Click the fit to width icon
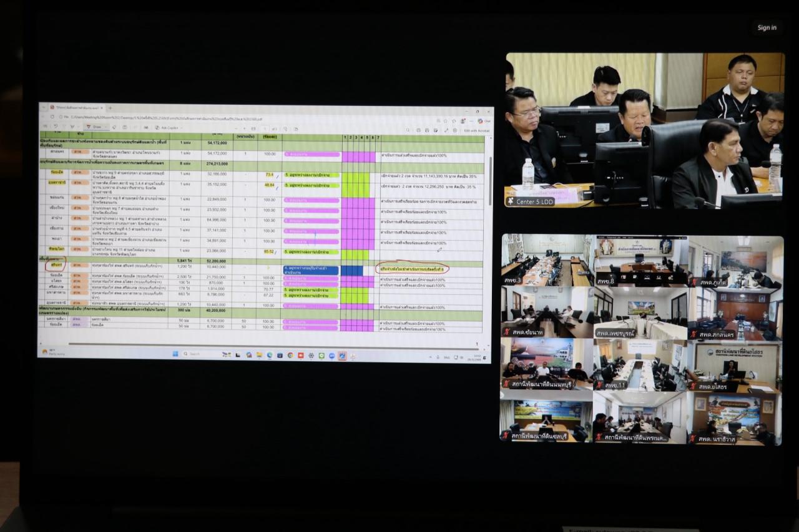Screen dimensions: 799x532 point(253,128)
